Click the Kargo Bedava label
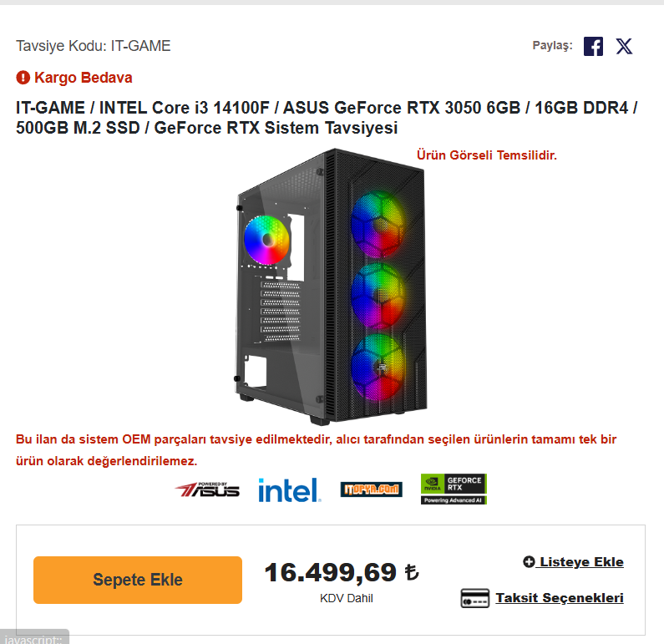Image resolution: width=664 pixels, height=644 pixels. (83, 78)
